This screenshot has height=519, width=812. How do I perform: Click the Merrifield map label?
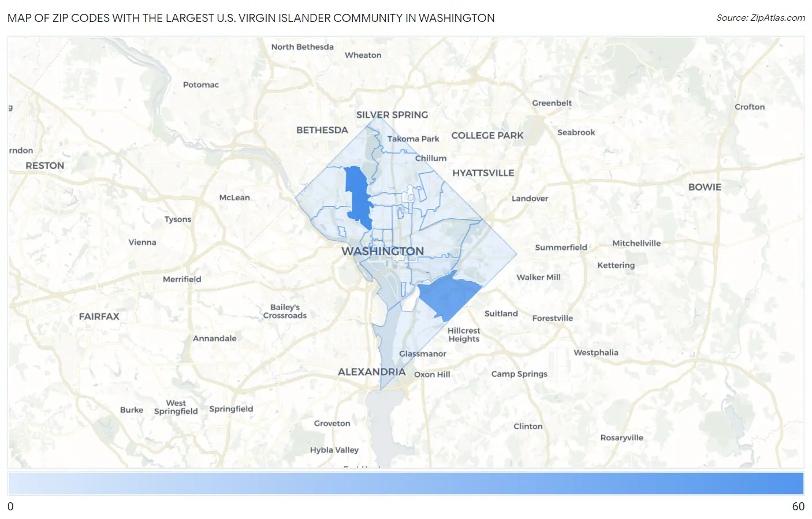[x=182, y=279]
